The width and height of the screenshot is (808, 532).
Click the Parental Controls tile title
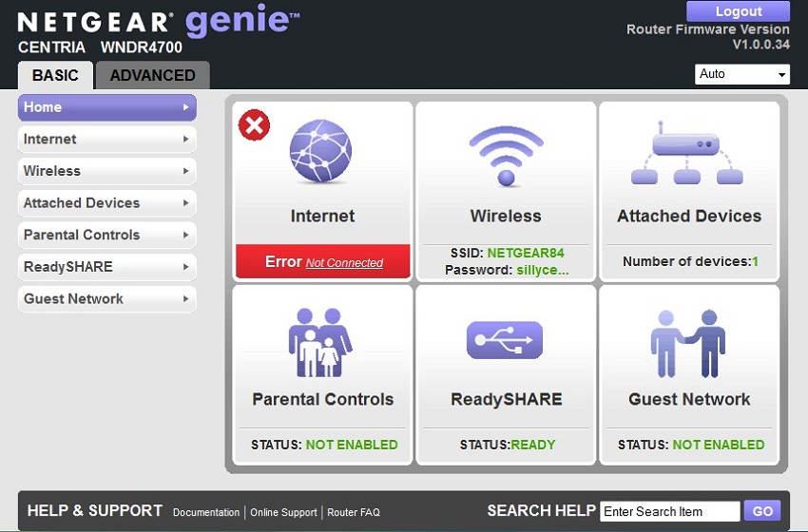coord(322,399)
